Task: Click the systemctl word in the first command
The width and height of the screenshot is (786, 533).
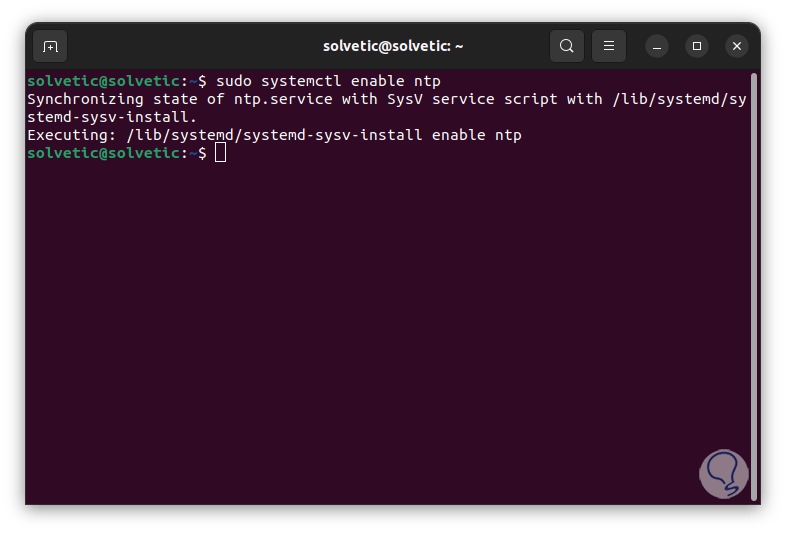Action: [301, 81]
